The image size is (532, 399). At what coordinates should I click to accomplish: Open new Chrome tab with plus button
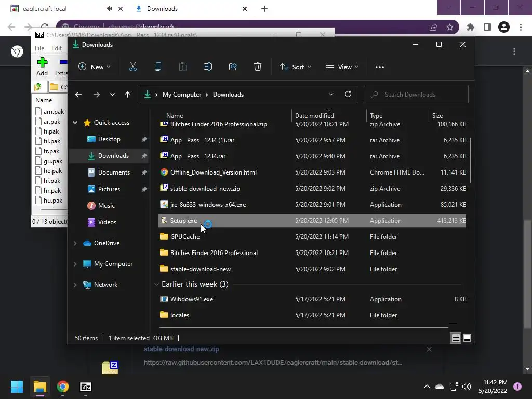pos(264,9)
